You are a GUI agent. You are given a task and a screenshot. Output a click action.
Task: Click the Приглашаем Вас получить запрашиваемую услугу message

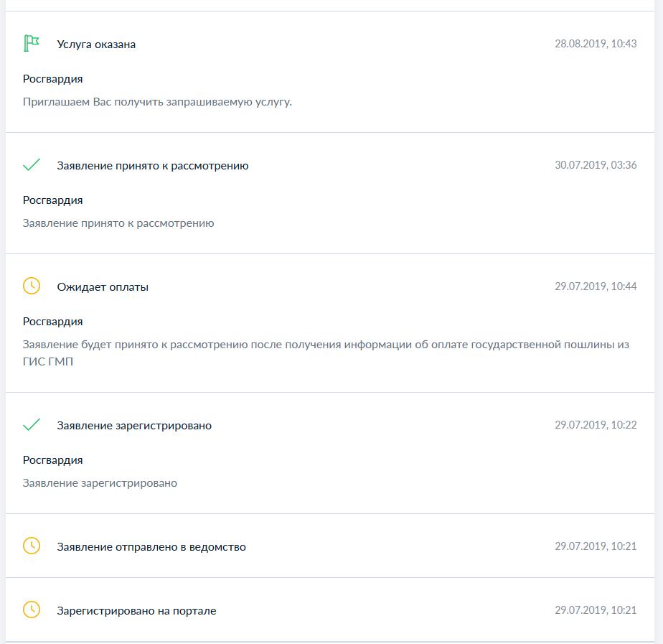[x=157, y=102]
